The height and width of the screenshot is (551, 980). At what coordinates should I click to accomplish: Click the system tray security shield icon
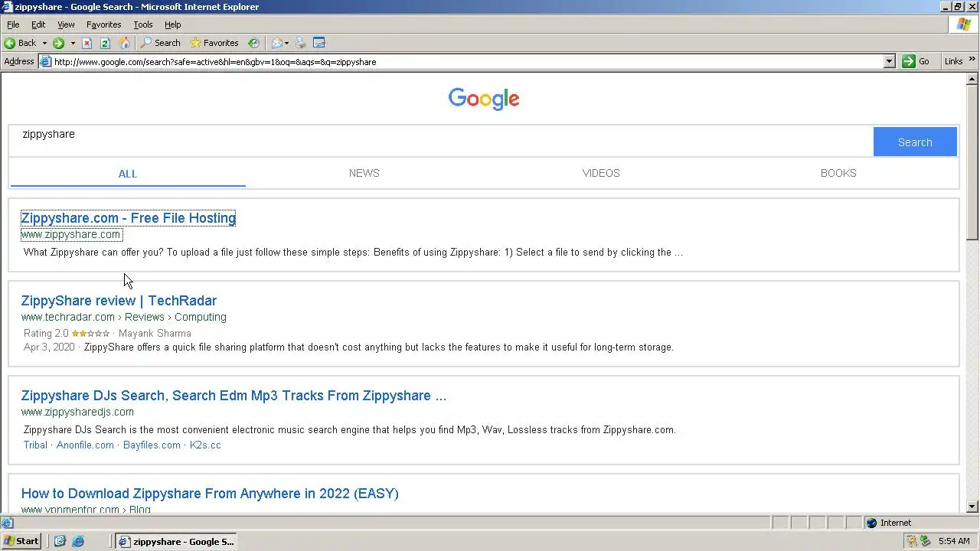coord(911,541)
